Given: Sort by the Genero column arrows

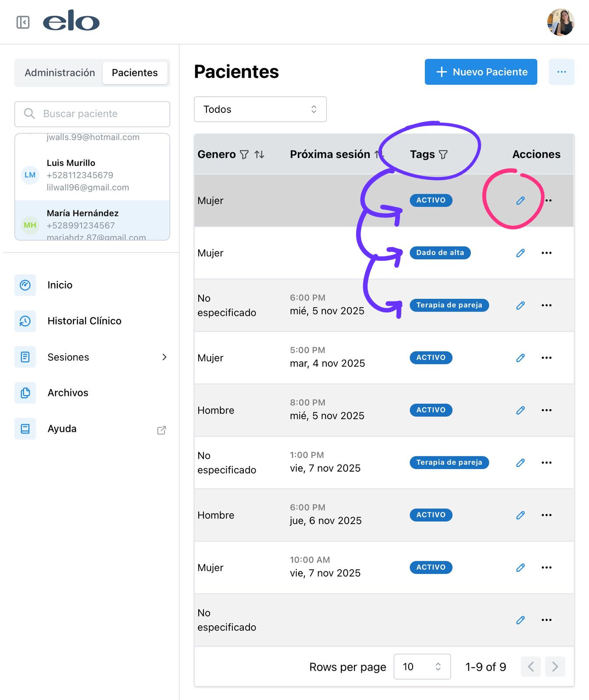Looking at the screenshot, I should [x=259, y=154].
